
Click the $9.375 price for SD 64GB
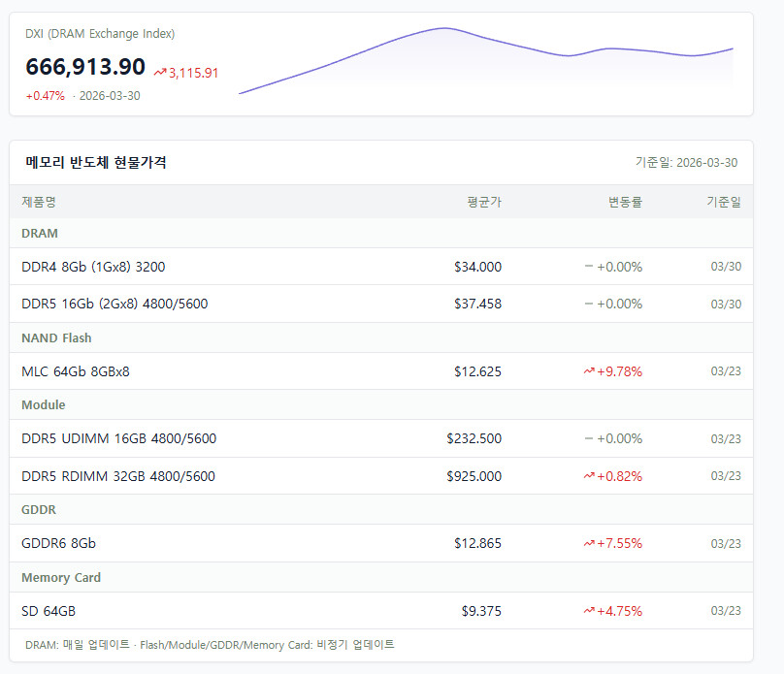click(481, 611)
